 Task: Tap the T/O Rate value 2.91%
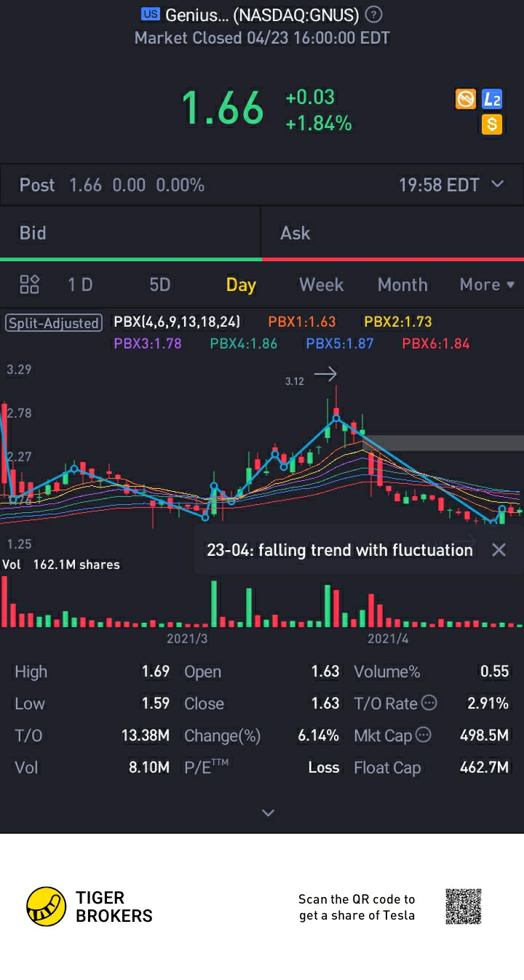click(488, 703)
